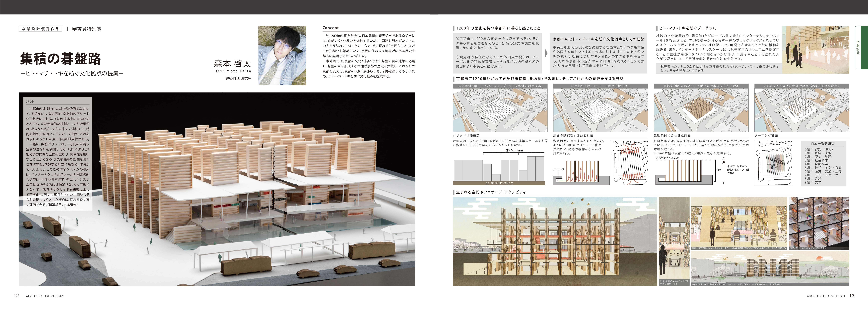The width and height of the screenshot is (868, 312).
Task: Click the box title 京都市のヒト・マチ・トキを紡ぐ文化拠点としての建築
Action: [x=598, y=39]
